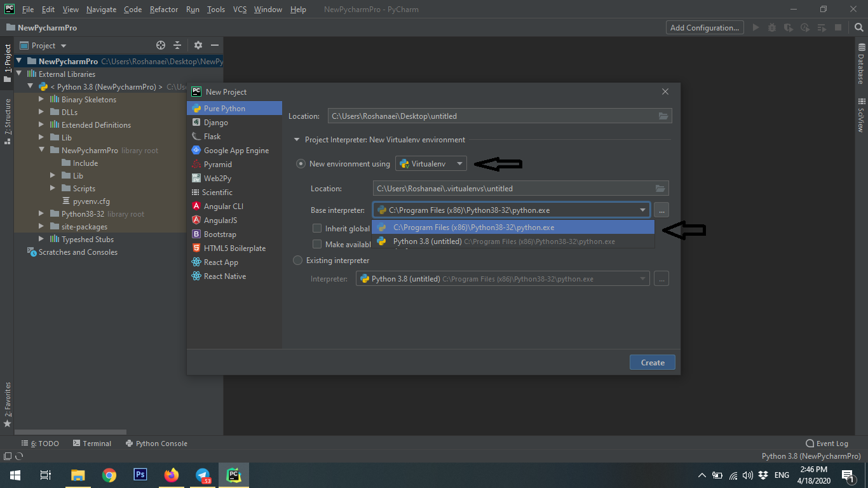Click Python 3.8 (NewPycharmPro) status bar interpreter

pyautogui.click(x=811, y=456)
